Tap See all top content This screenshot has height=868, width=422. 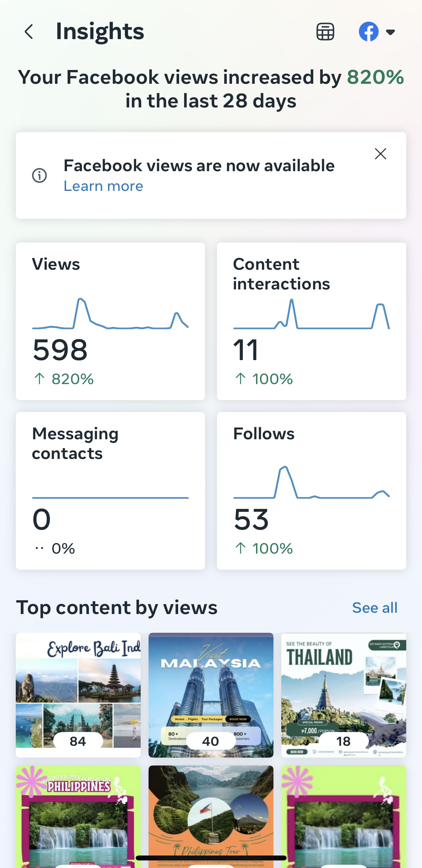point(374,608)
